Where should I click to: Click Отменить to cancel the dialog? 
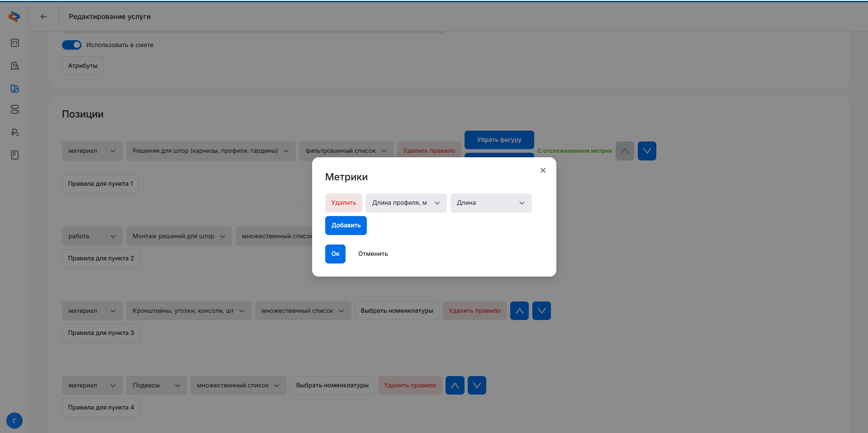373,254
